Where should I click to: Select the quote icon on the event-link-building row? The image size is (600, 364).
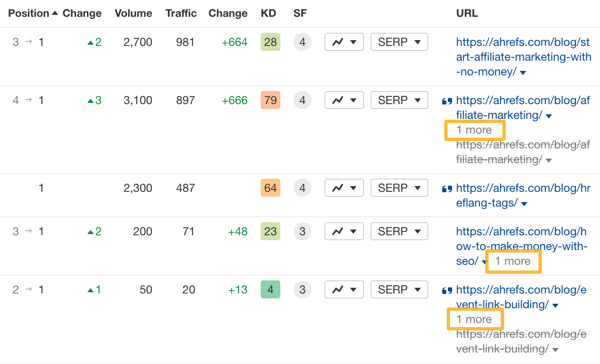point(447,290)
